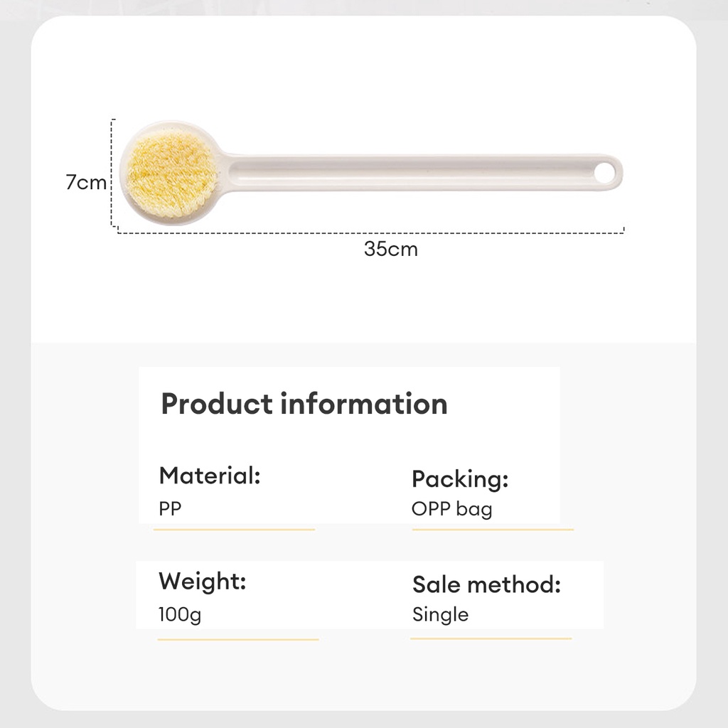Screen dimensions: 728x728
Task: Click the Weight: label
Action: point(203,582)
